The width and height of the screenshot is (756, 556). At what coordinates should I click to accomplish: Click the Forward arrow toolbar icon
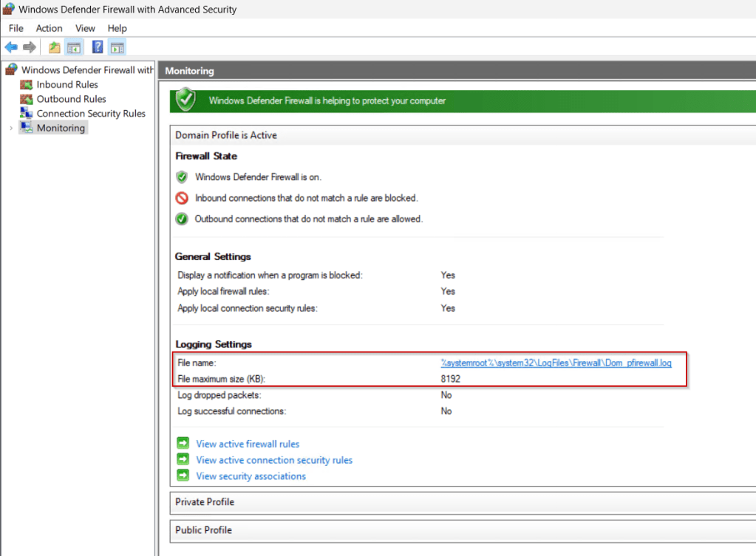[30, 47]
